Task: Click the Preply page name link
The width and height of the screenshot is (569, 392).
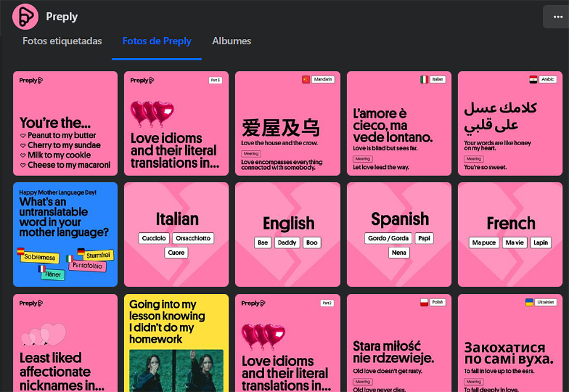Action: point(62,16)
